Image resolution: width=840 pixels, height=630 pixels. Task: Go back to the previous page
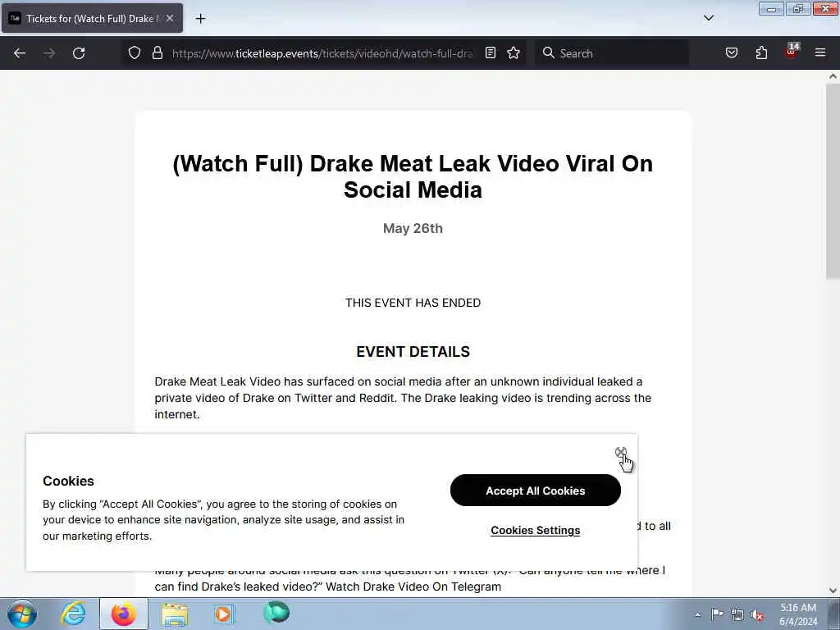pyautogui.click(x=20, y=53)
